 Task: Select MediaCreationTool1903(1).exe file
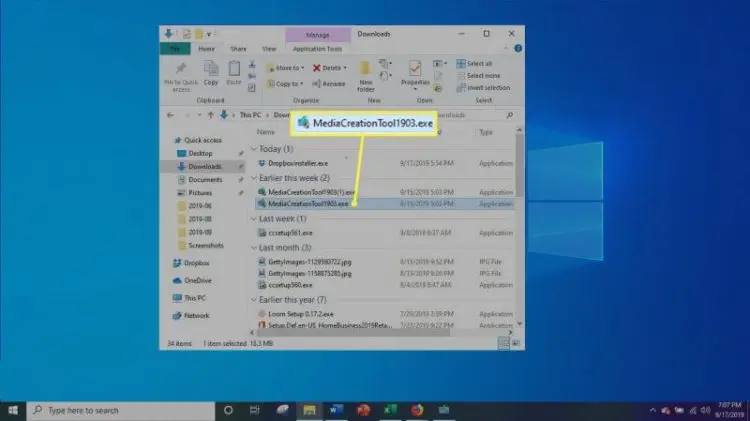coord(311,192)
